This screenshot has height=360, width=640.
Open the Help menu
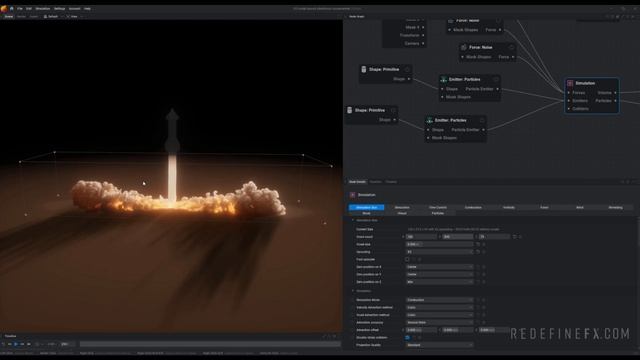coord(87,9)
